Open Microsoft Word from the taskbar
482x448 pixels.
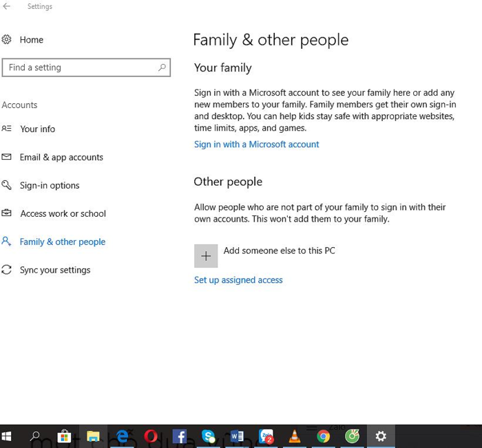pos(238,436)
